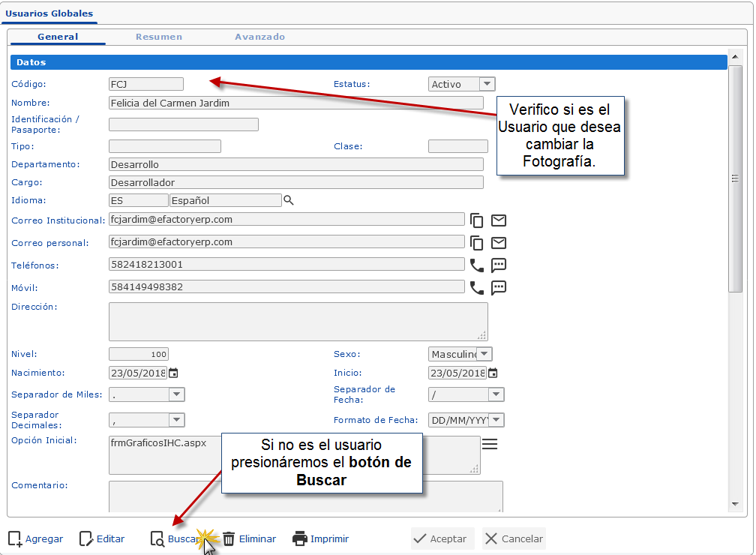The image size is (756, 555).
Task: Copy the Correo Institucional address
Action: [477, 220]
